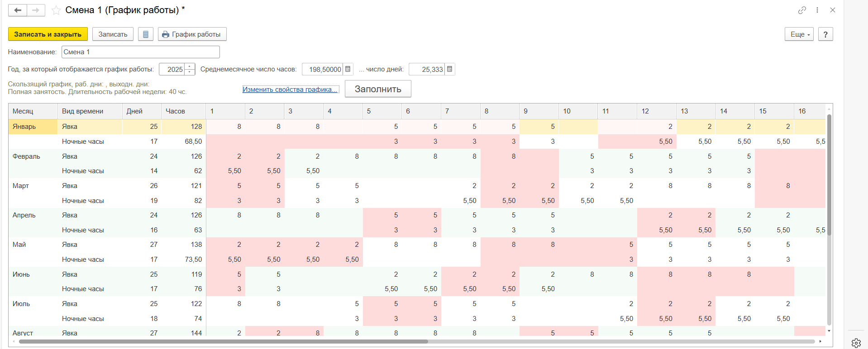Screen dimensions: 868x349
Task: Click Записать и закрыть button
Action: (x=48, y=34)
